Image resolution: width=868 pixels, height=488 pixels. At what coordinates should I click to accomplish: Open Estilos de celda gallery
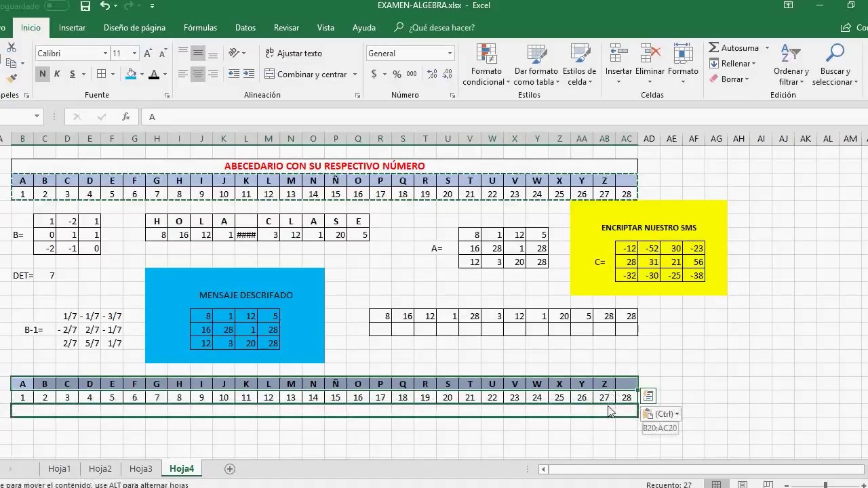pyautogui.click(x=579, y=66)
